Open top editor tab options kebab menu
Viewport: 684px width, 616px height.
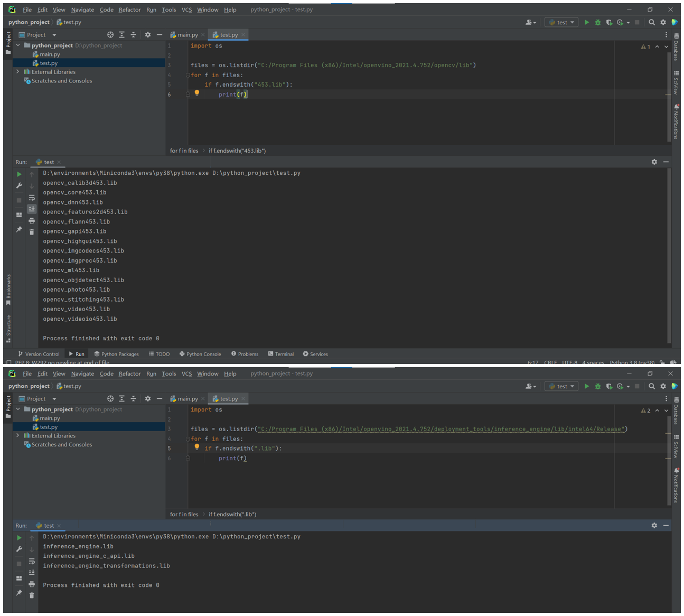666,35
